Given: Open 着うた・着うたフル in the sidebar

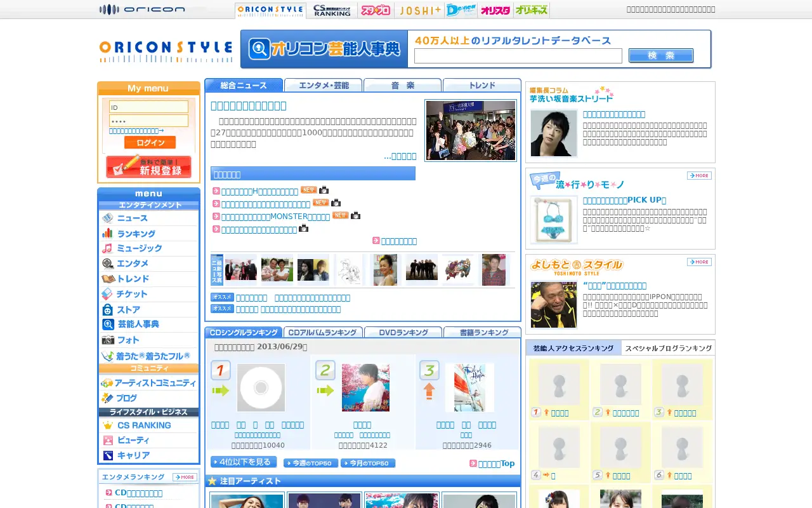Looking at the screenshot, I should (148, 356).
